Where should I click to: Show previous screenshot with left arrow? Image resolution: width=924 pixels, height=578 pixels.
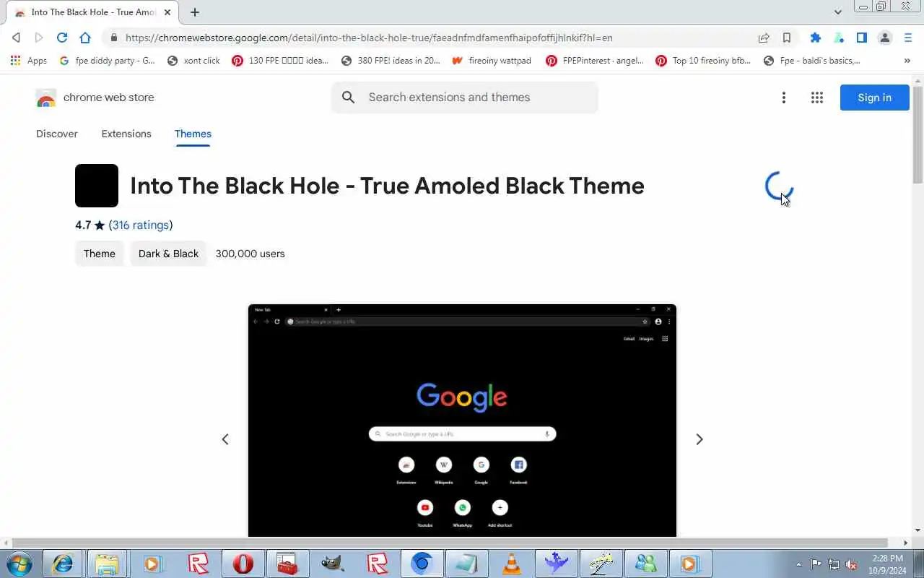[225, 439]
